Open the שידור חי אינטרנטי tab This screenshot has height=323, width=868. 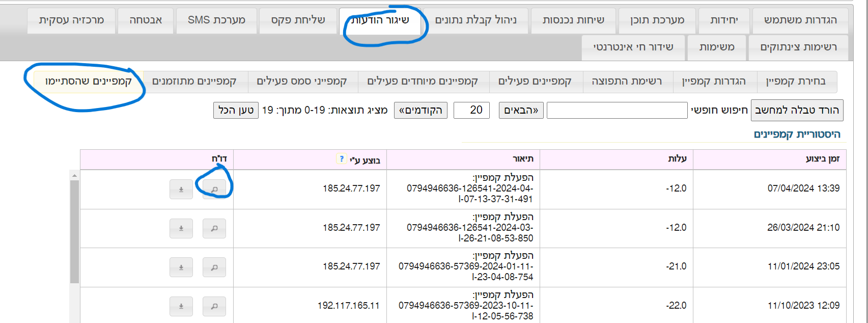tap(633, 47)
